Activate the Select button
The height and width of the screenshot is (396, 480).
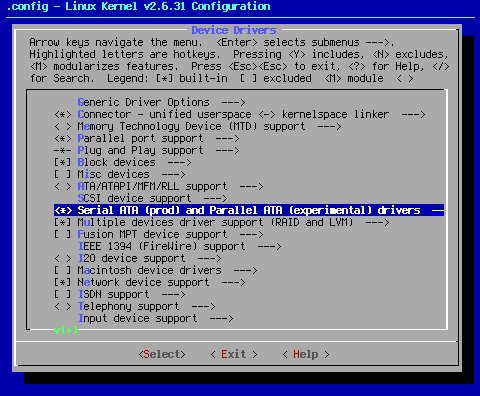click(x=162, y=354)
